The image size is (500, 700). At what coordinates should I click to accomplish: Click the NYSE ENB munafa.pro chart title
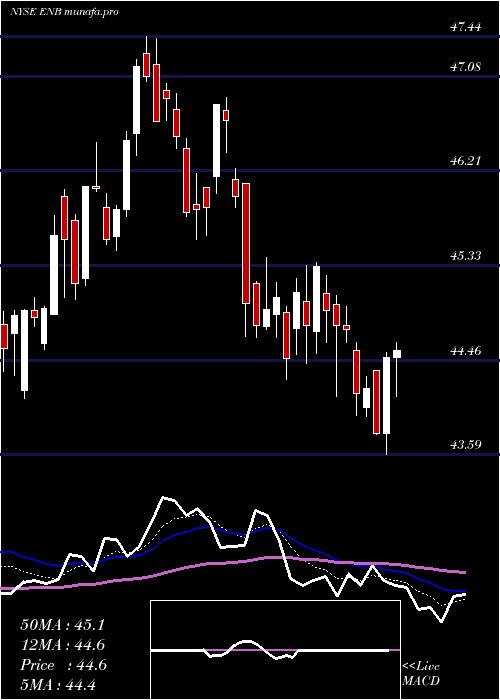coord(64,12)
